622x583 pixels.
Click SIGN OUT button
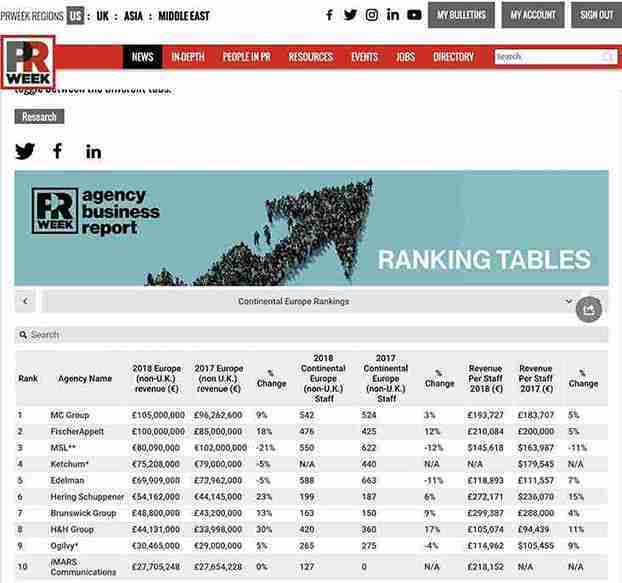point(596,15)
